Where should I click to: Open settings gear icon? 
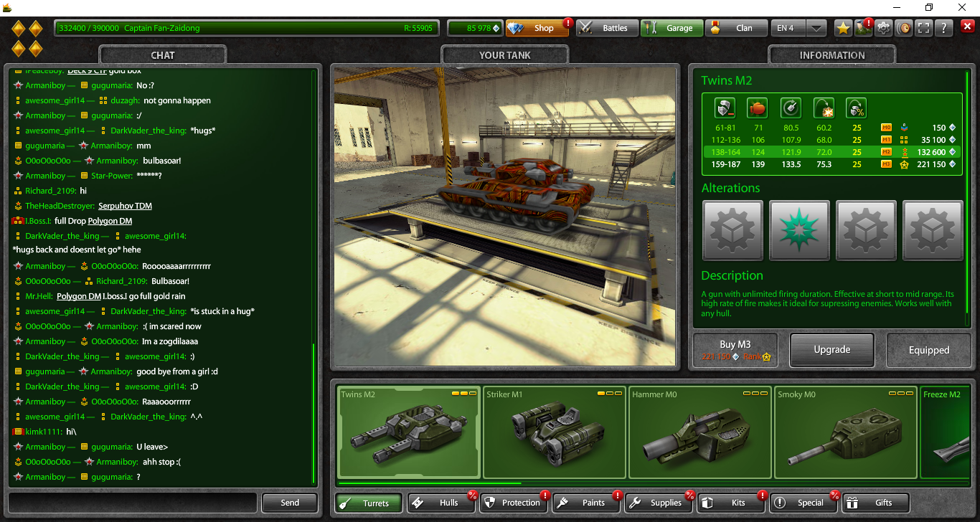point(883,28)
